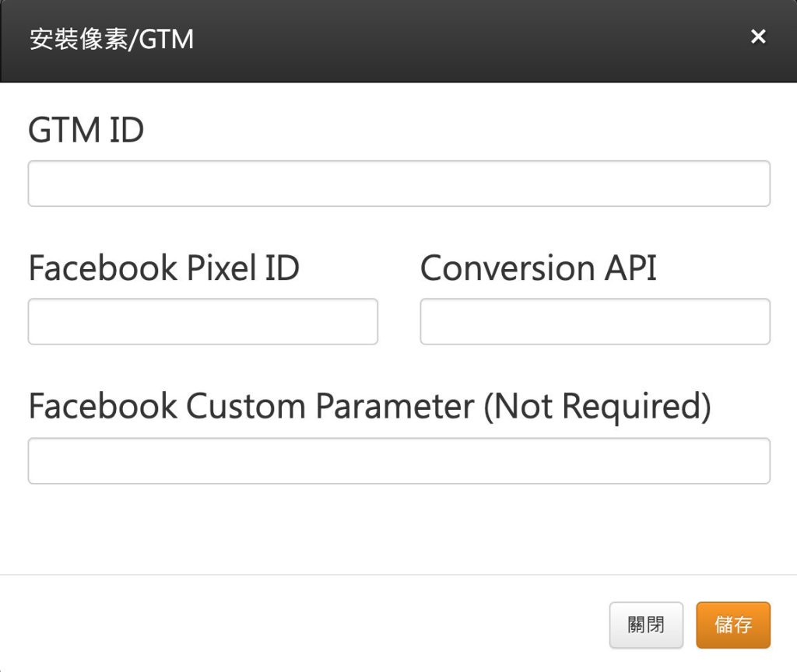Click the dark header bar of the dialog

[x=398, y=40]
